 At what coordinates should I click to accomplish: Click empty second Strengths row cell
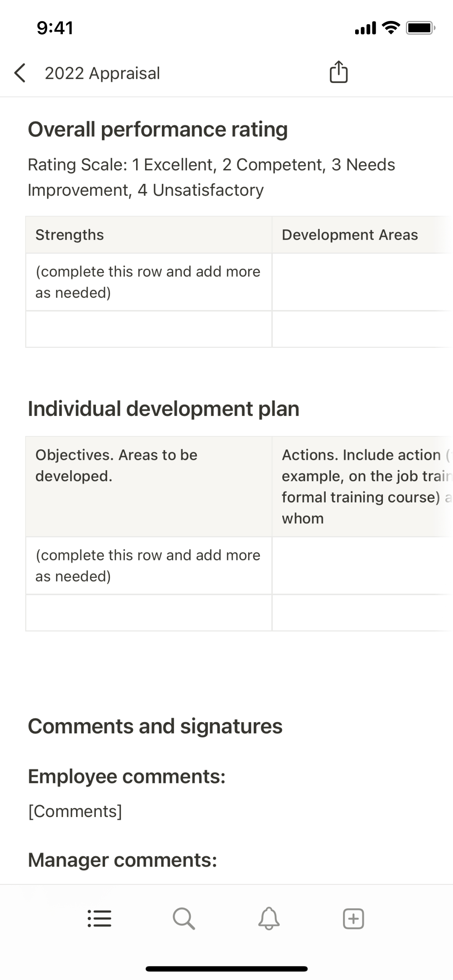point(149,329)
